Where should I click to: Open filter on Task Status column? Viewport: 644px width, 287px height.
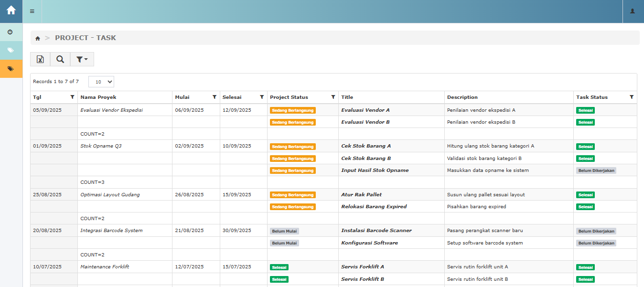632,97
